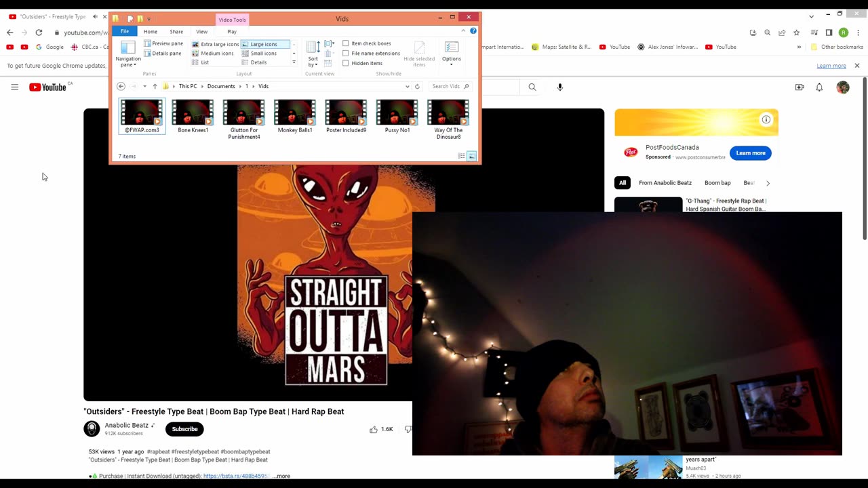The image size is (868, 488).
Task: Toggle the Preview pane
Action: pyautogui.click(x=163, y=43)
